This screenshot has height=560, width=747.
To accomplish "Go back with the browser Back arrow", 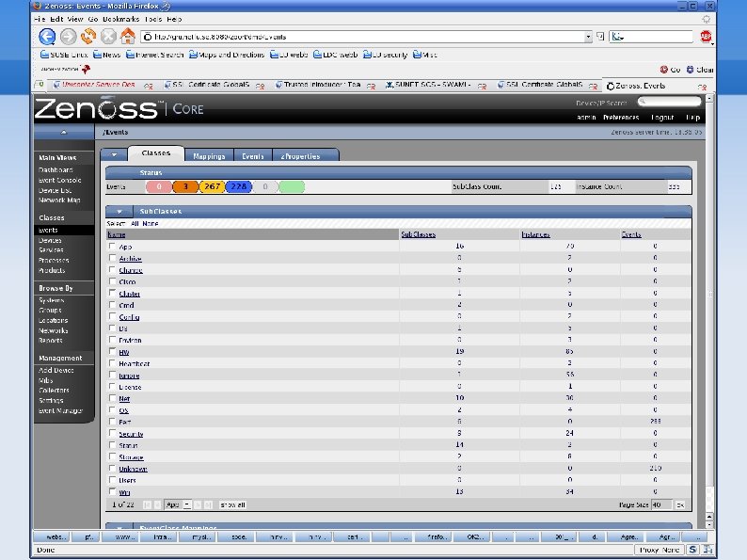I will click(47, 37).
